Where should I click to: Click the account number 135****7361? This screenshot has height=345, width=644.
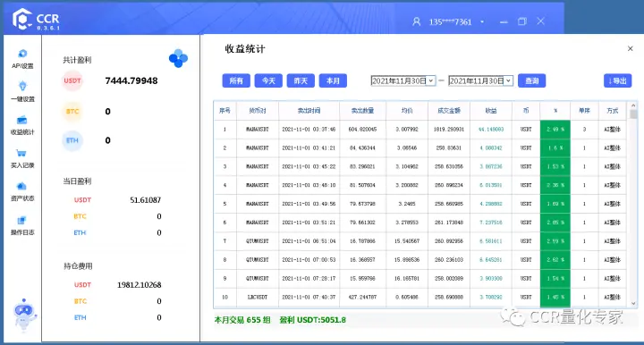pyautogui.click(x=450, y=22)
